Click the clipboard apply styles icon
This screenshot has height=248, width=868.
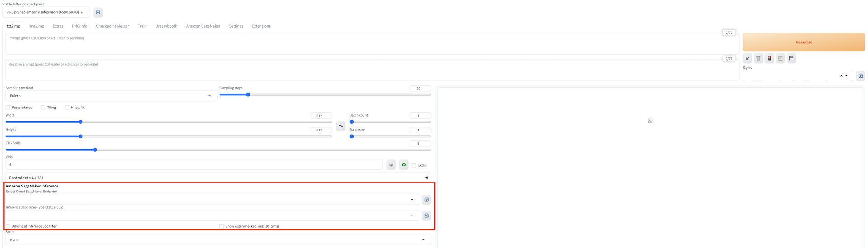(780, 58)
